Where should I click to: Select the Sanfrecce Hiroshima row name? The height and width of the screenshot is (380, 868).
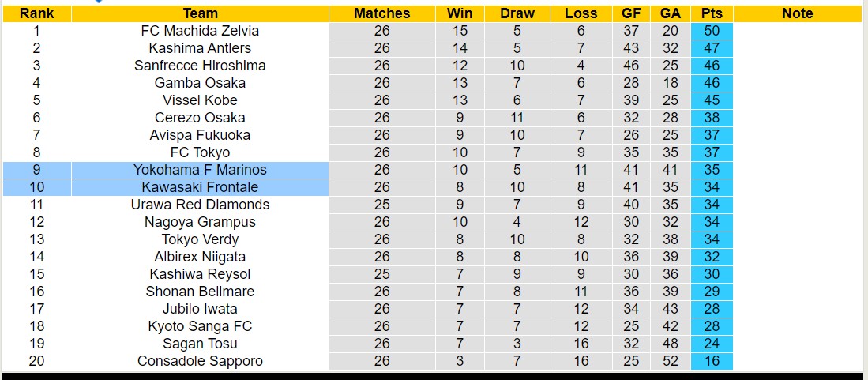coord(200,66)
